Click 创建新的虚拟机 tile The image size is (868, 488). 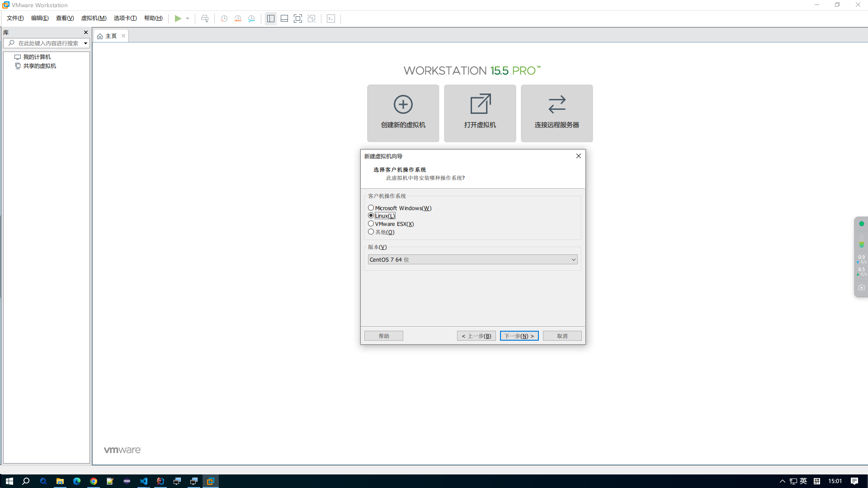point(403,113)
